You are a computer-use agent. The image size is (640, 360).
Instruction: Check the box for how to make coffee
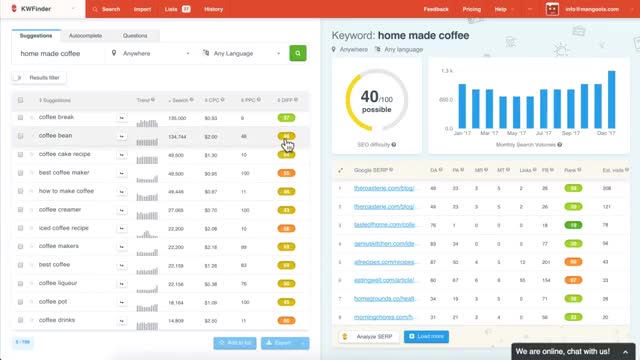(x=20, y=191)
